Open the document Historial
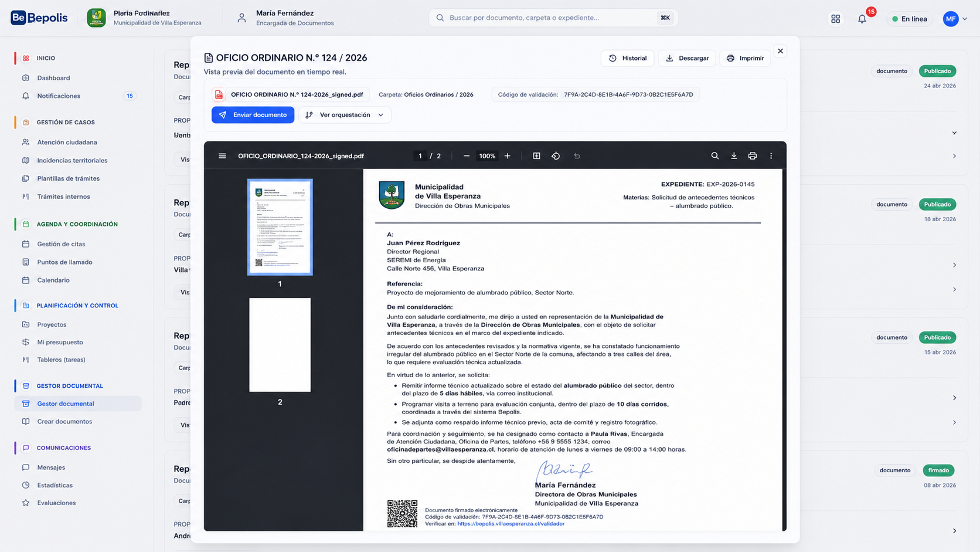Viewport: 980px width, 552px height. 627,58
